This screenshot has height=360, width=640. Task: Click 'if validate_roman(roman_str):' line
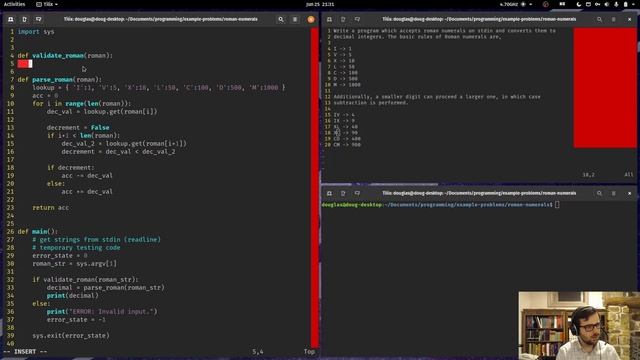[x=85, y=280]
